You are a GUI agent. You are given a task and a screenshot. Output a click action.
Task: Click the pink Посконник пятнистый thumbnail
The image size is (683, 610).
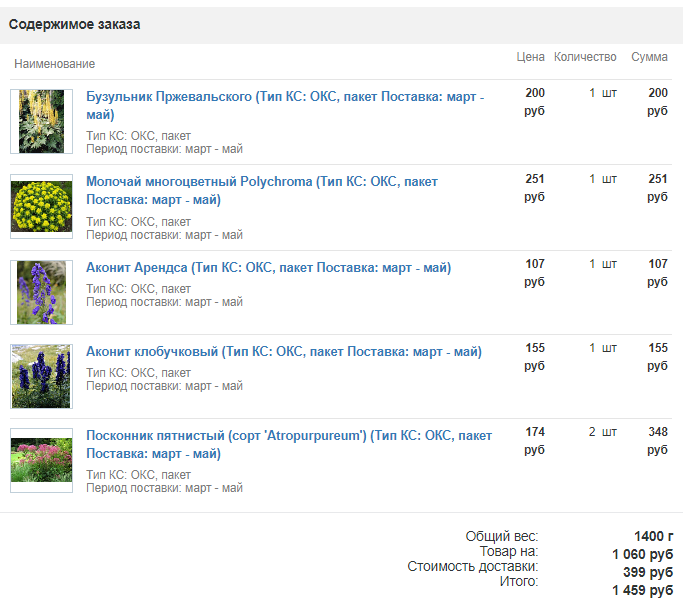click(x=41, y=460)
